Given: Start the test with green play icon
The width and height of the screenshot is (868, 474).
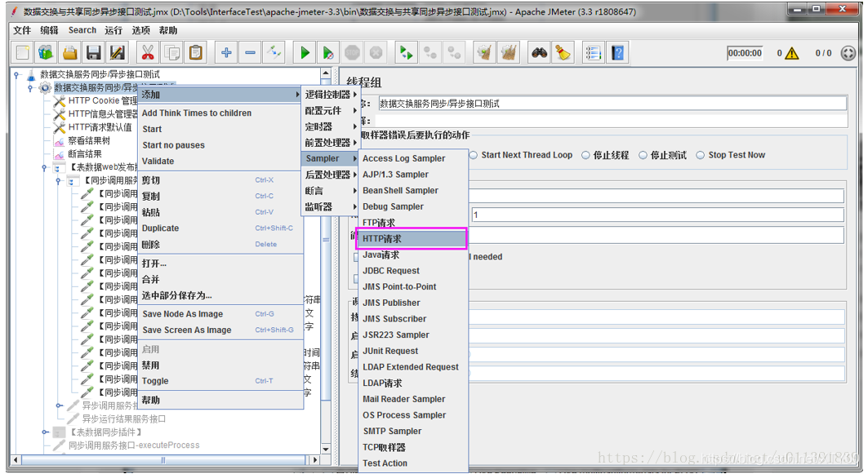Looking at the screenshot, I should pos(305,53).
